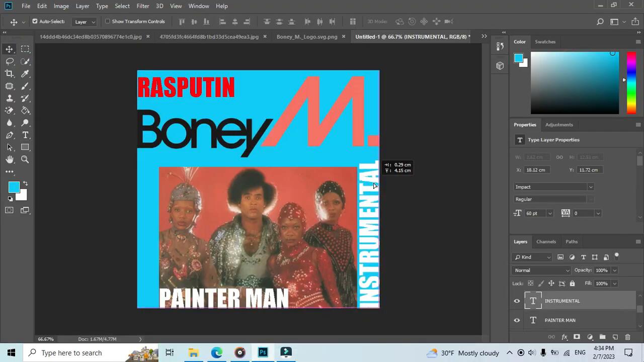Add a layer mask from Layers panel
The height and width of the screenshot is (362, 644).
[577, 337]
